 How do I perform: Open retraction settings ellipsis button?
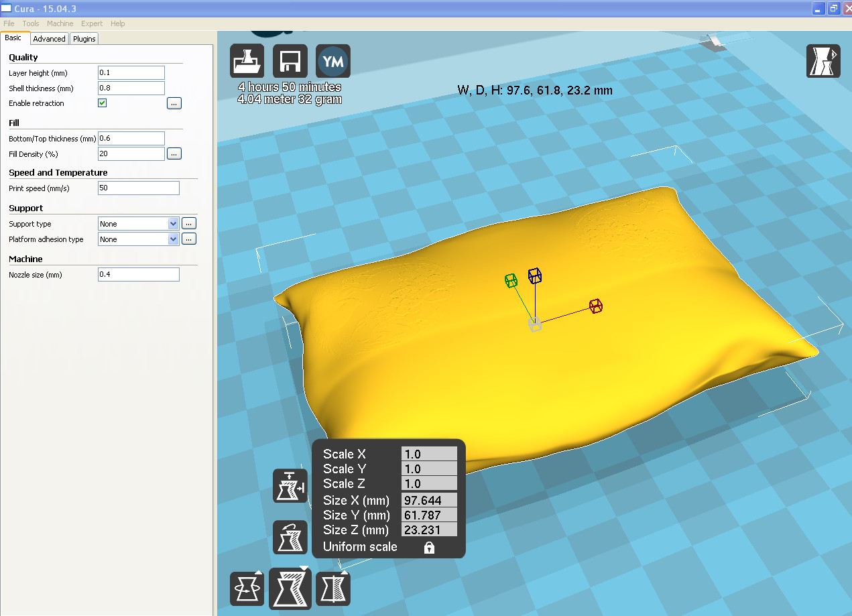point(174,103)
